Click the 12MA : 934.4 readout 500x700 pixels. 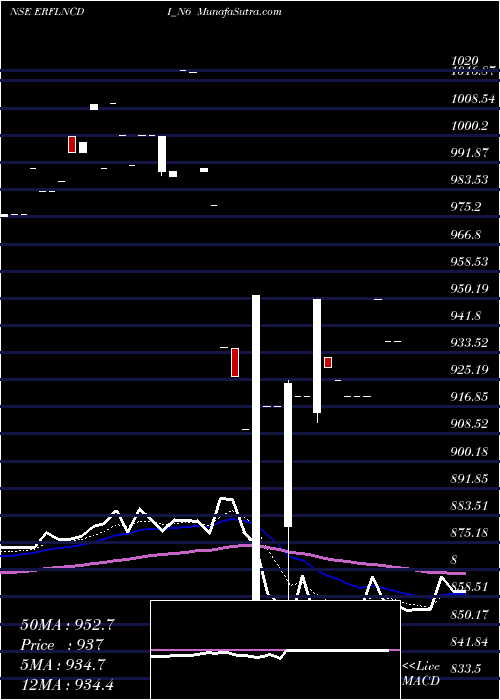click(x=67, y=684)
